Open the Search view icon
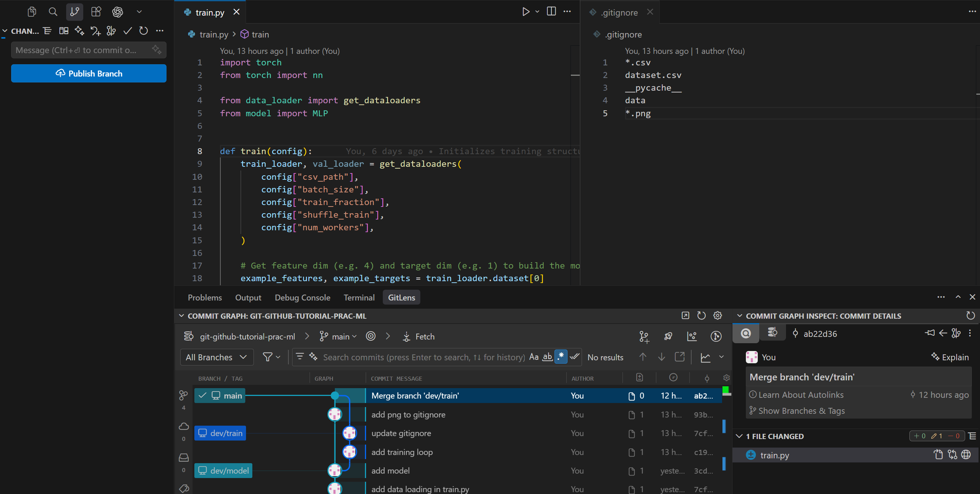 (53, 12)
